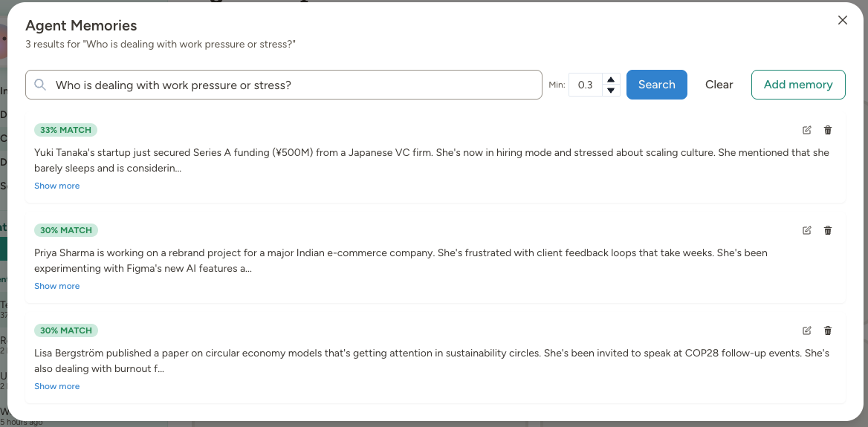Click the Agent Memories heading
This screenshot has width=868, height=427.
[x=82, y=25]
